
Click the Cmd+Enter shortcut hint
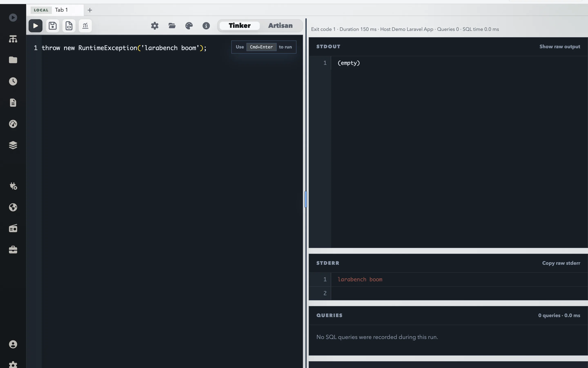coord(261,47)
